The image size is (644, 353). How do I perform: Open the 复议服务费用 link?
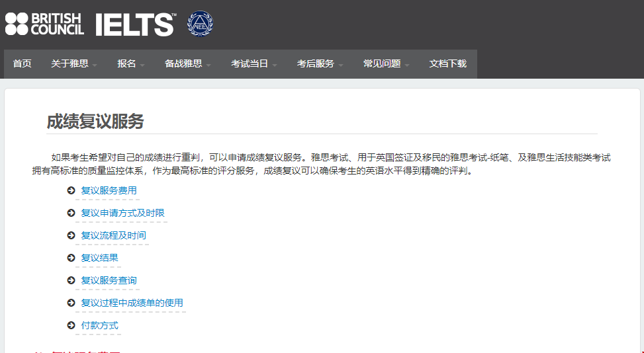pyautogui.click(x=109, y=190)
